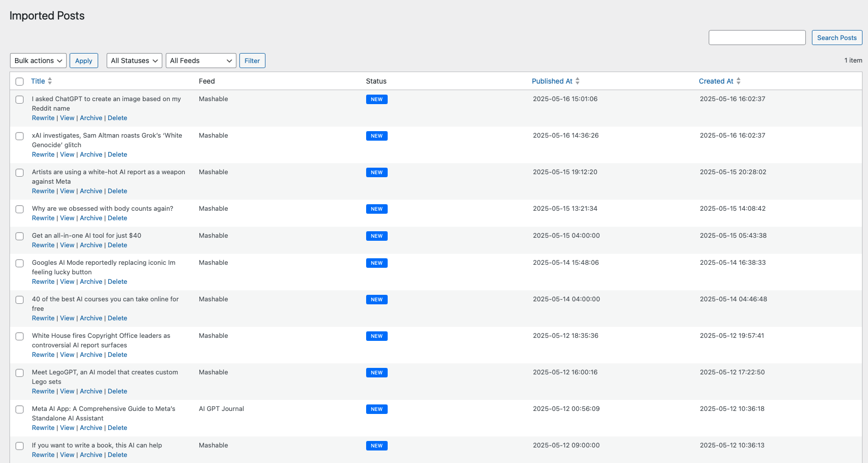
Task: Click the Published At sort arrows
Action: (577, 81)
